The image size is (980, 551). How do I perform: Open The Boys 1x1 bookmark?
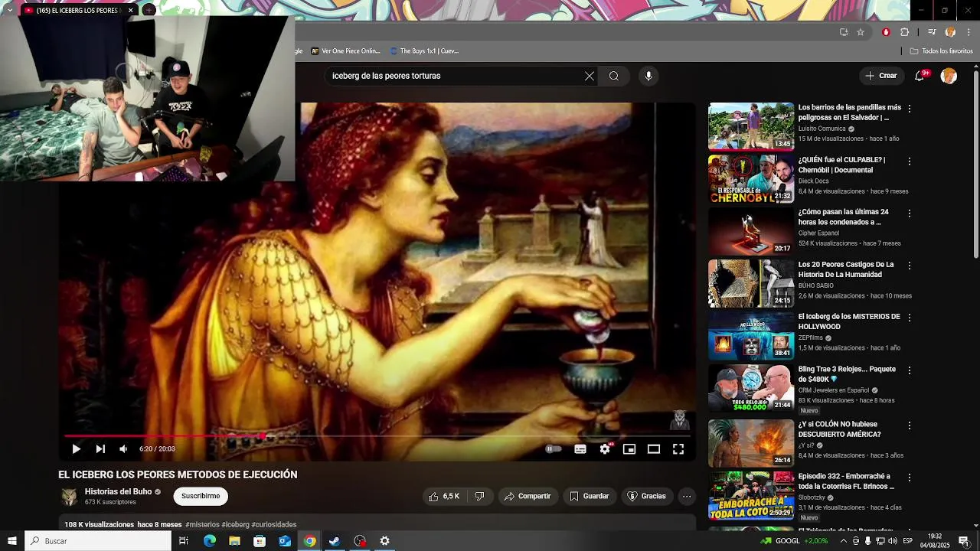click(424, 51)
